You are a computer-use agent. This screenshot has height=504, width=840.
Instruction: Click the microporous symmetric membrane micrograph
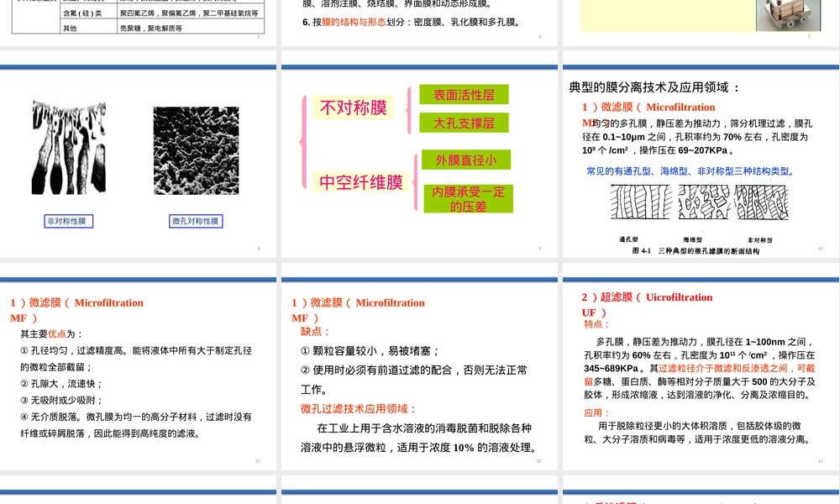click(x=196, y=150)
